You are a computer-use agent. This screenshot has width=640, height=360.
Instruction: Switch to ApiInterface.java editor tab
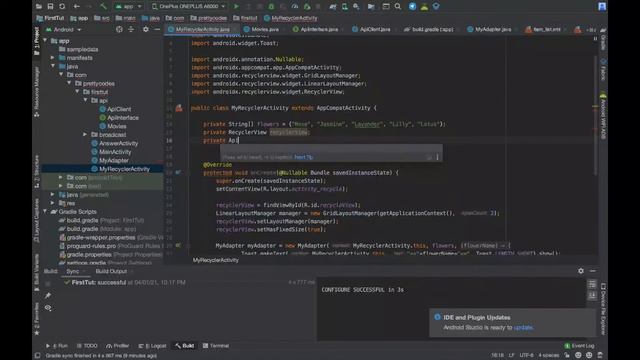(x=316, y=29)
